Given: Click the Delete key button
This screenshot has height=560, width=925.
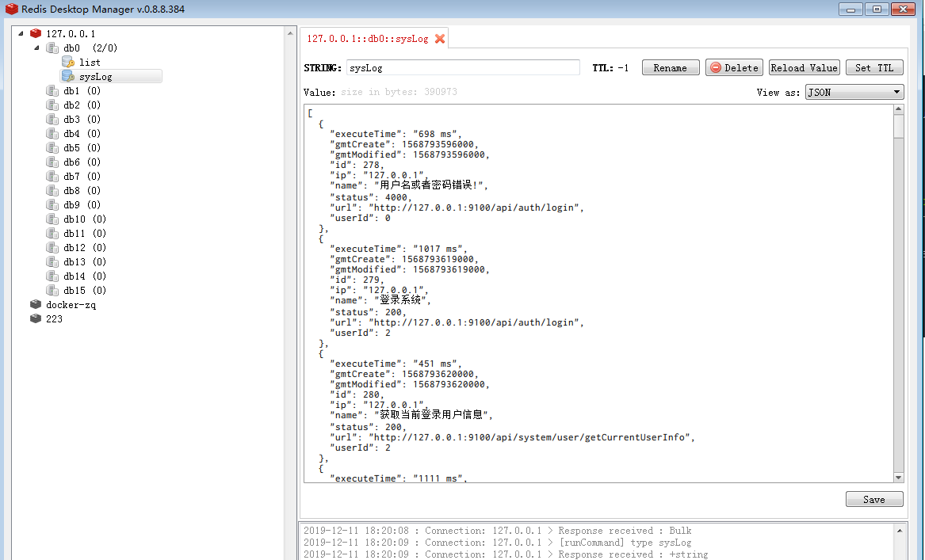Looking at the screenshot, I should pos(734,68).
